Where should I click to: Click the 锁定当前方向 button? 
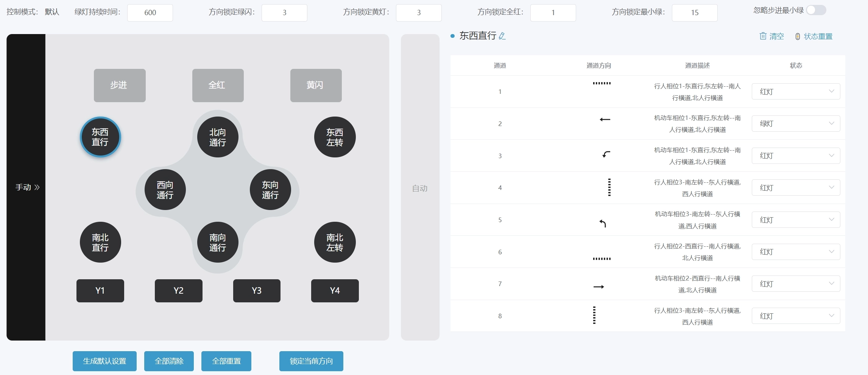coord(311,361)
